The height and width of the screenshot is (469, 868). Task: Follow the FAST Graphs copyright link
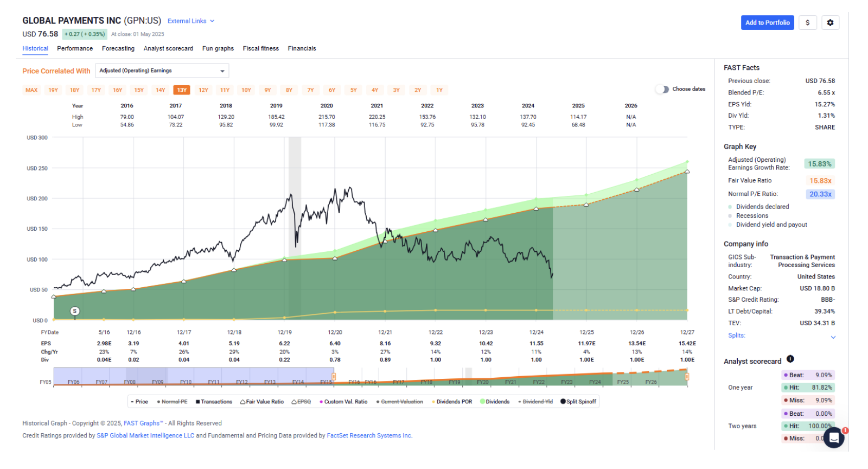click(143, 423)
